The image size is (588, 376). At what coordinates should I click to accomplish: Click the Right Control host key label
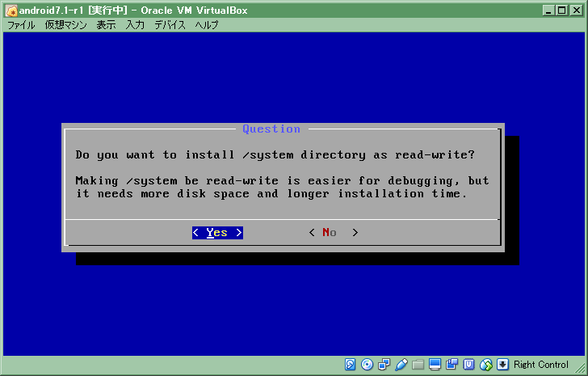click(x=541, y=365)
